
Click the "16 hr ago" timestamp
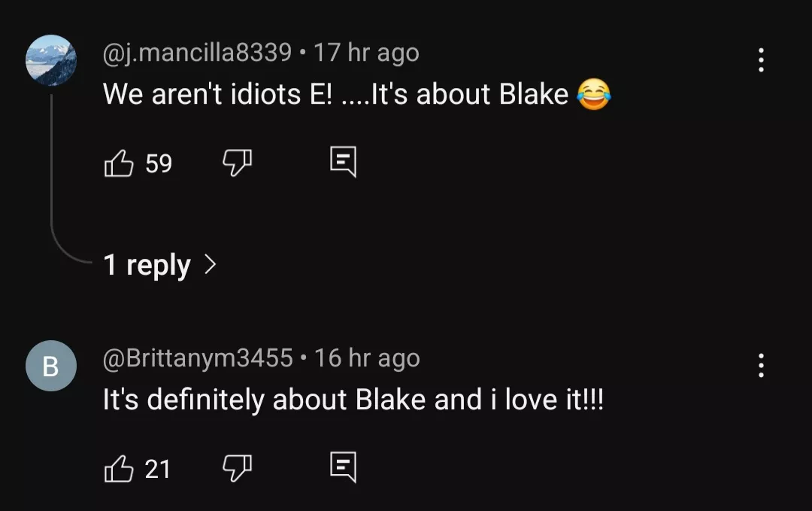coord(367,358)
